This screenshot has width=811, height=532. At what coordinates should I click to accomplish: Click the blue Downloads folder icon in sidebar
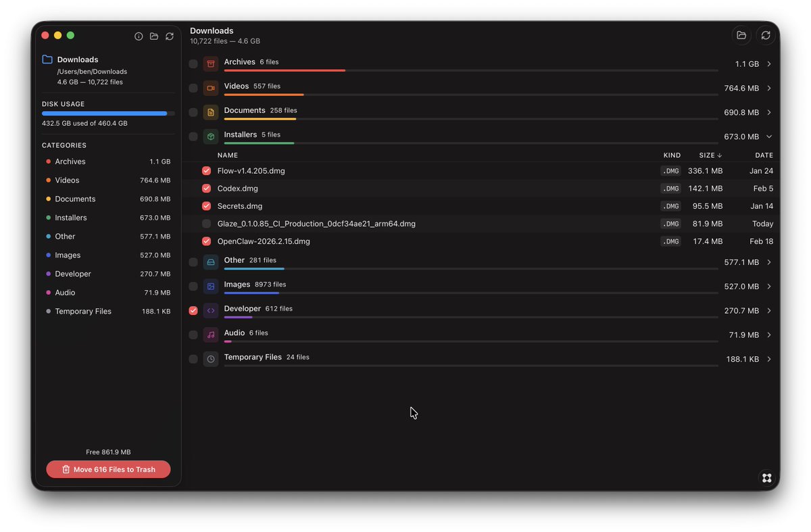click(47, 59)
